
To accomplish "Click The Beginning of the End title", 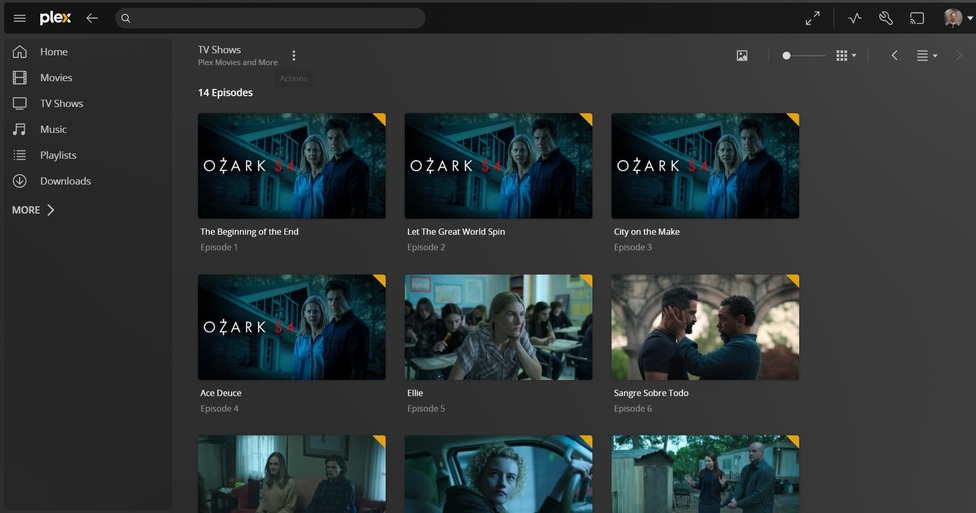I will point(250,232).
